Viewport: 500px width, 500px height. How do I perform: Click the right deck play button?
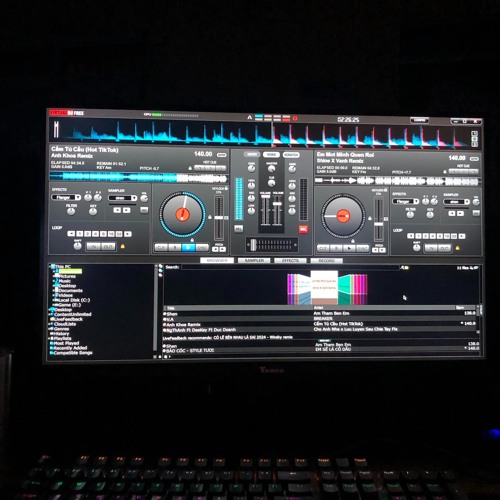tap(349, 249)
